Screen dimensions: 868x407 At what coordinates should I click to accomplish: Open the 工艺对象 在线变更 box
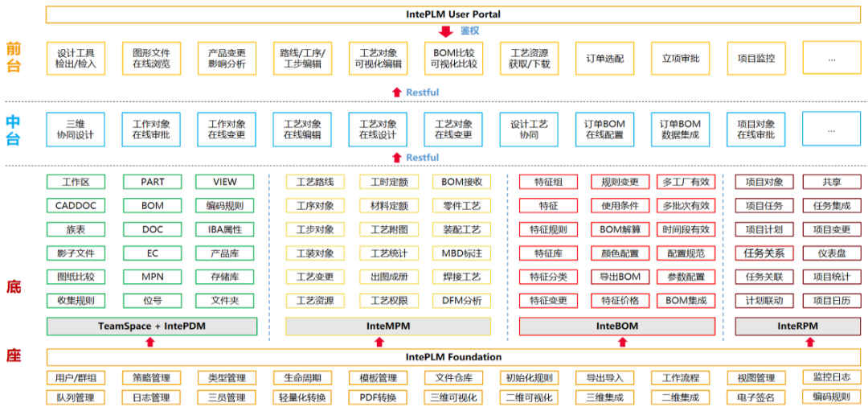pos(453,129)
